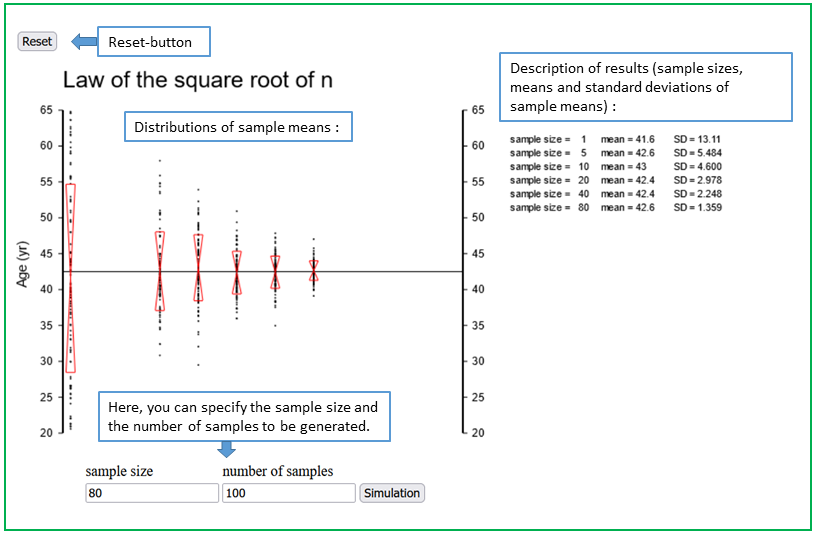Click the second red boxplot from left
813x534 pixels.
click(160, 271)
